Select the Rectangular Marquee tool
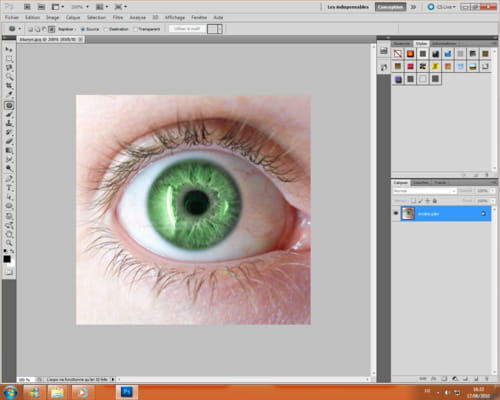 click(9, 59)
